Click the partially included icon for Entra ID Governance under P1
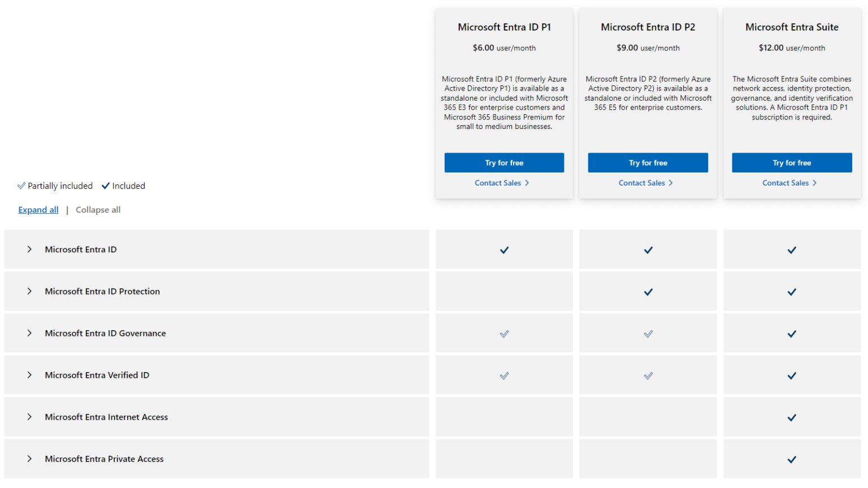868x488 pixels. point(505,334)
